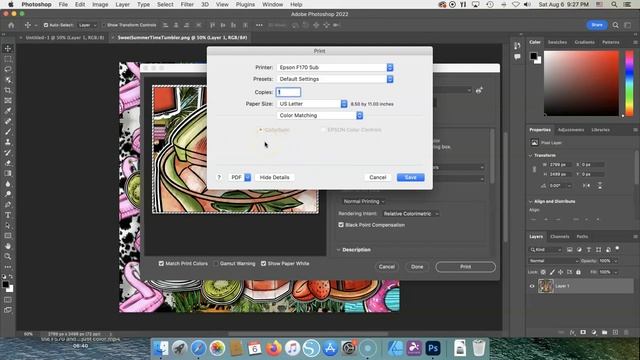Click the blue Share button
640x360 pixels.
point(597,25)
